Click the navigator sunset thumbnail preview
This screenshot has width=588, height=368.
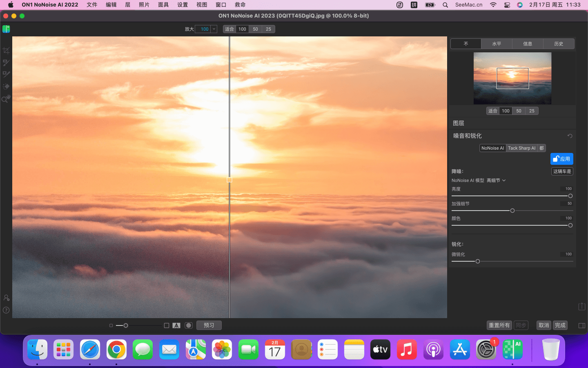coord(512,78)
